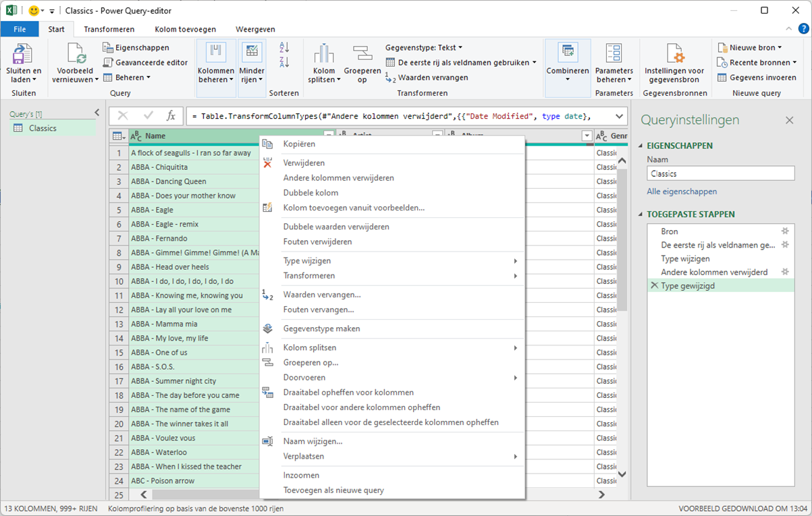Select Dubbele kolom in the context menu
Screen dimensions: 812x516
(x=392, y=193)
